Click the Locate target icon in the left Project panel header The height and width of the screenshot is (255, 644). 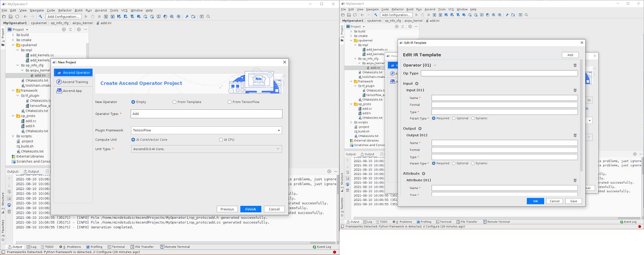[x=63, y=29]
